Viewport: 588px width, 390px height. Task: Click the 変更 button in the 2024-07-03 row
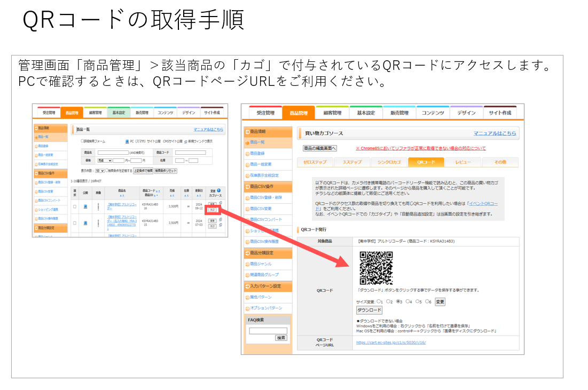pos(212,221)
